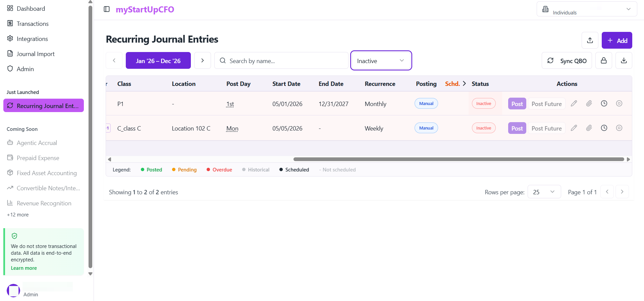Click Post in the C_class C row

click(517, 128)
